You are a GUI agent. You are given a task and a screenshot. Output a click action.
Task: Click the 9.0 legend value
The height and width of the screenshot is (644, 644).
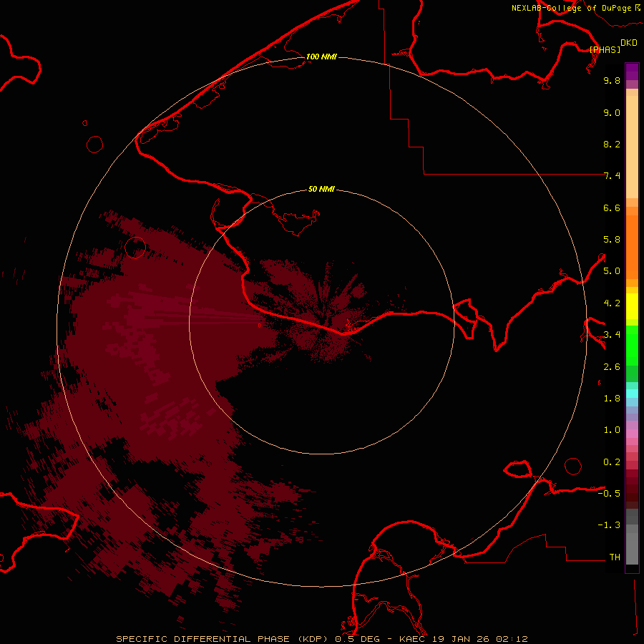click(612, 112)
